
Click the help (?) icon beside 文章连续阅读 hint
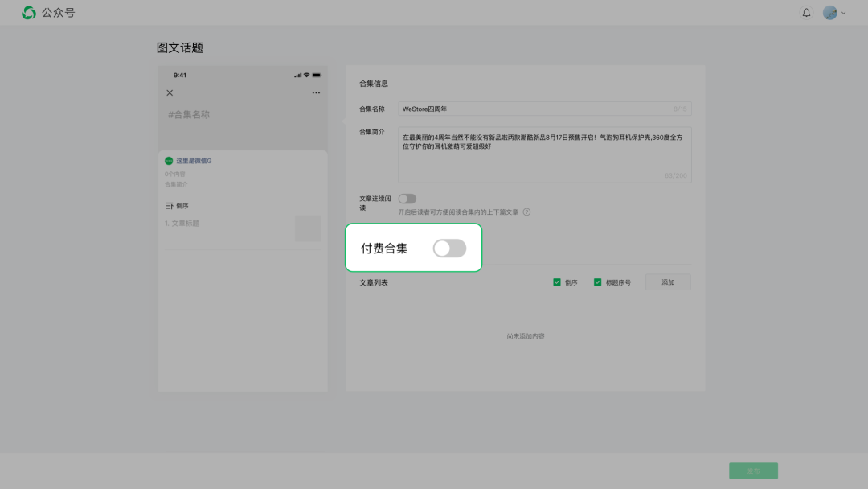click(x=527, y=212)
